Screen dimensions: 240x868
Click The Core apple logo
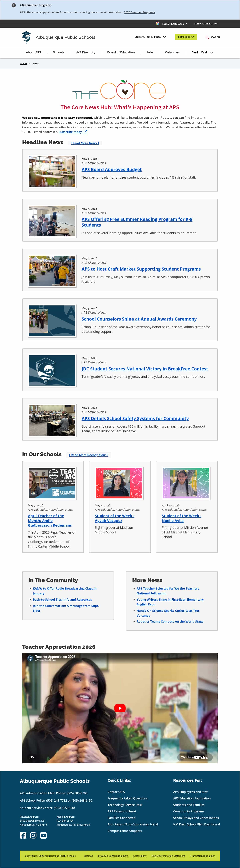[119, 90]
